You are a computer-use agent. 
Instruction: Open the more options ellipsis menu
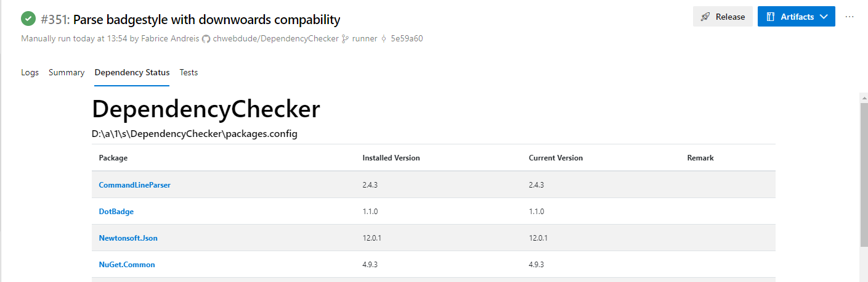coord(850,17)
